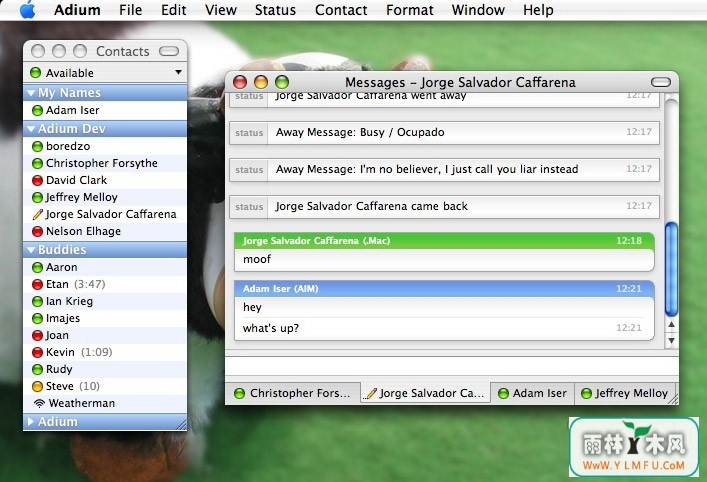Select Weatherman contact name
707x482 pixels.
(82, 403)
